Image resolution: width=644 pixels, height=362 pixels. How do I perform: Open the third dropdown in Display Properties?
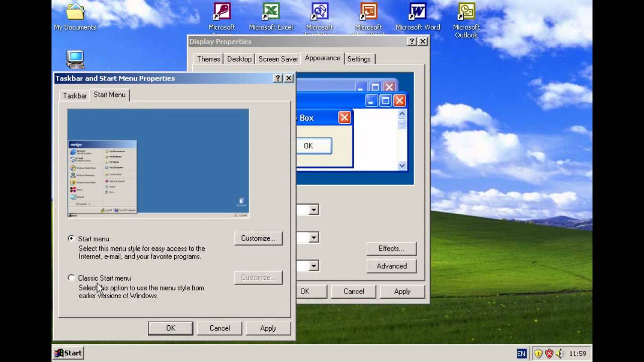313,265
